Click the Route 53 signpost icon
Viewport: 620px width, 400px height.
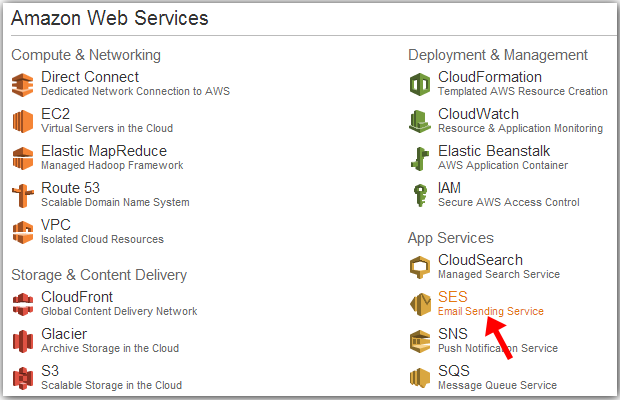pyautogui.click(x=23, y=195)
